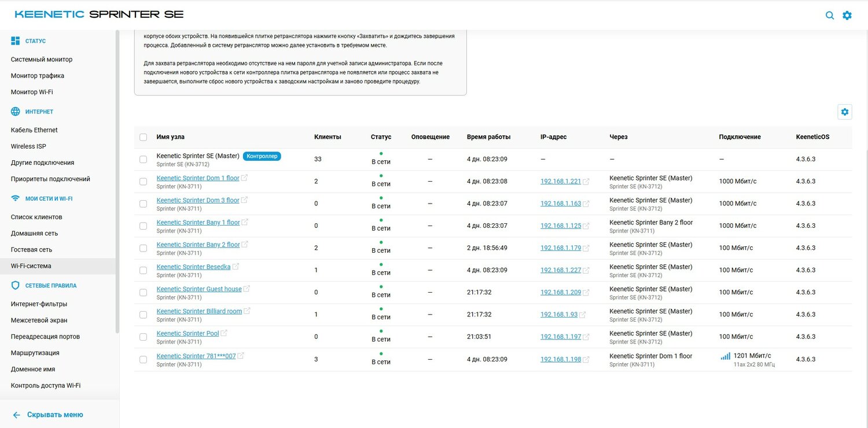Toggle the select-all checkbox in table header

144,137
